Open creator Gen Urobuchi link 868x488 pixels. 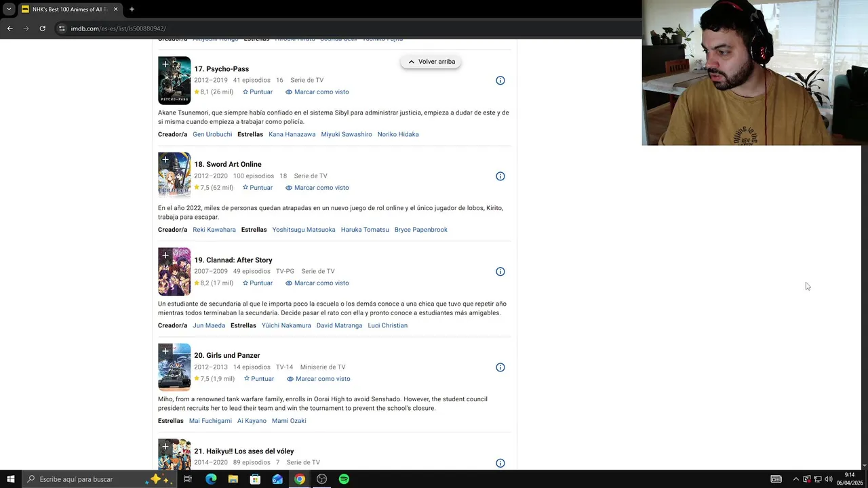click(212, 134)
